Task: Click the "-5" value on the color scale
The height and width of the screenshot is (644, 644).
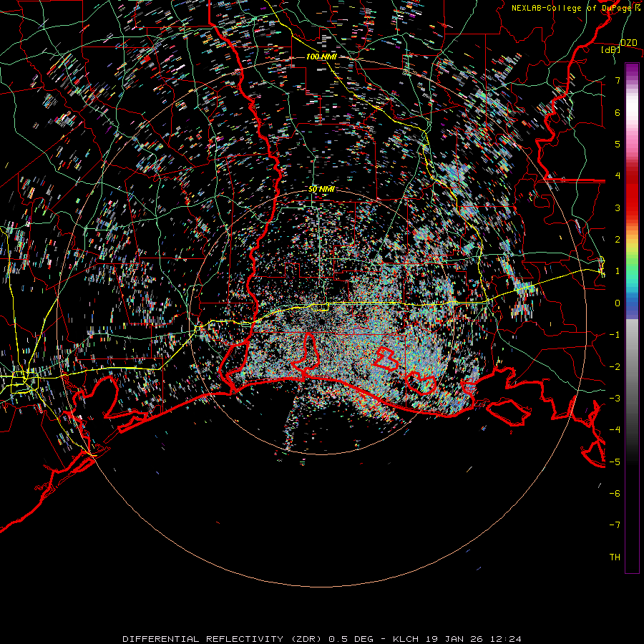Action: [x=615, y=462]
